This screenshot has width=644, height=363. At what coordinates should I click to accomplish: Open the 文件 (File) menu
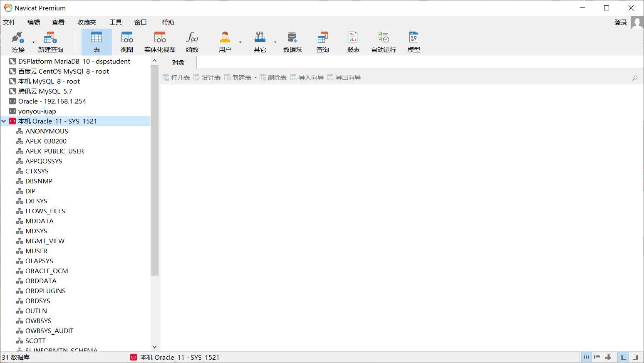pos(9,22)
